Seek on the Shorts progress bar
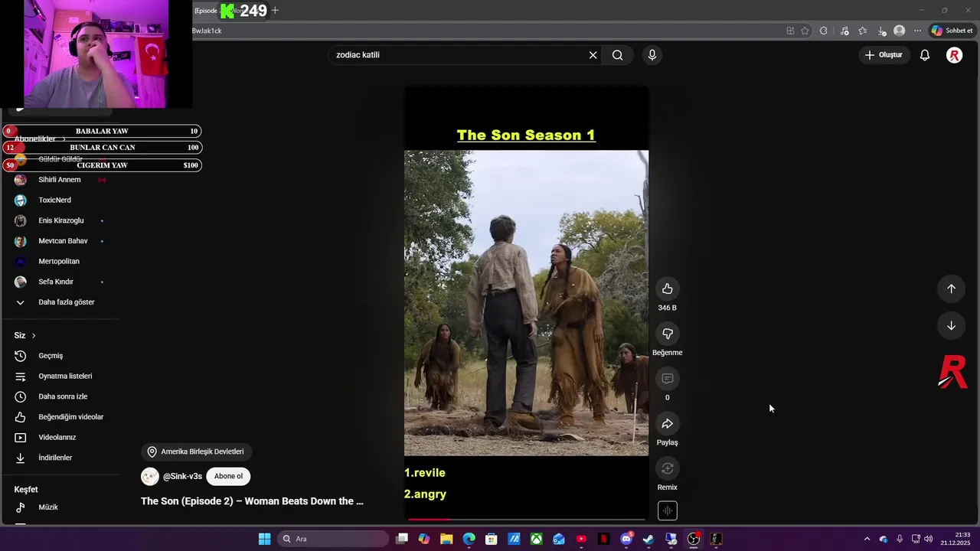Image resolution: width=980 pixels, height=551 pixels. click(x=526, y=519)
